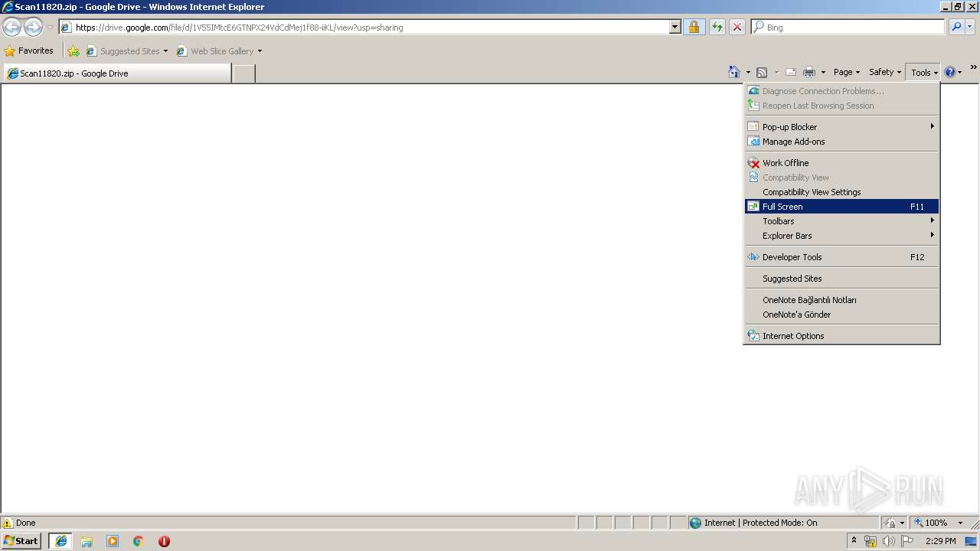This screenshot has height=551, width=980.
Task: Click the RSS feeds icon
Action: [x=762, y=72]
